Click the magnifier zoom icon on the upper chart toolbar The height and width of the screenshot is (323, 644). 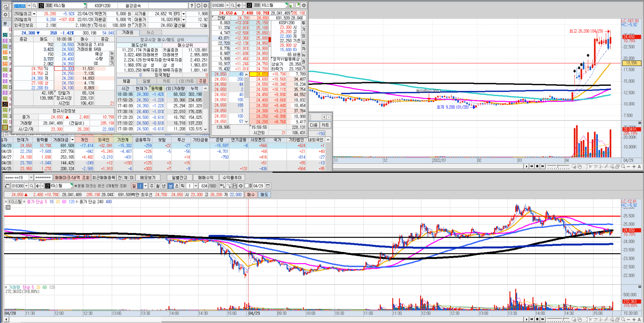coord(623,167)
